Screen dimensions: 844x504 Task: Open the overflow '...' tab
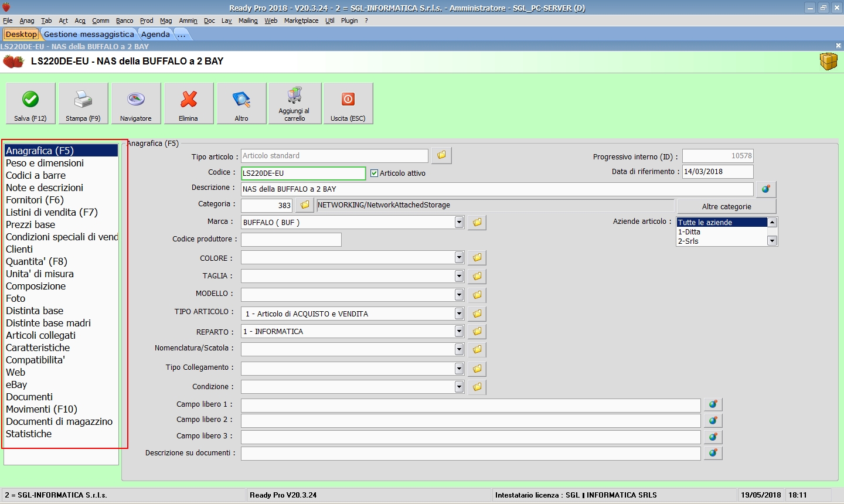click(x=182, y=35)
